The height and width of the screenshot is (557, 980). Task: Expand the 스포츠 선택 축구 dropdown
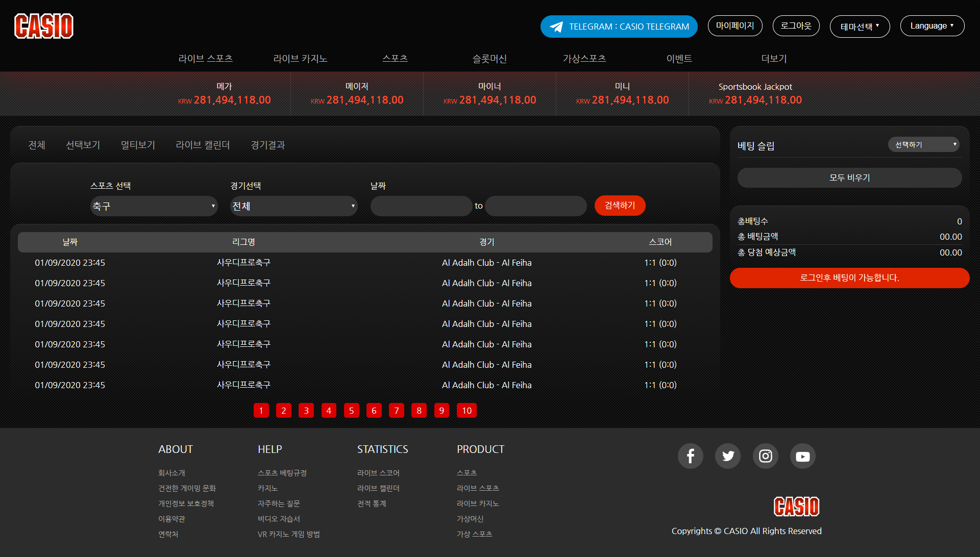pyautogui.click(x=154, y=206)
